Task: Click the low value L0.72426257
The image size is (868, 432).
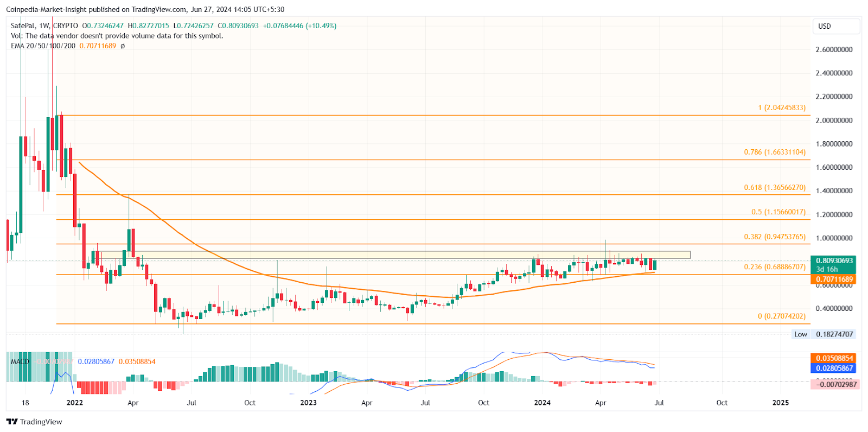Action: (194, 26)
